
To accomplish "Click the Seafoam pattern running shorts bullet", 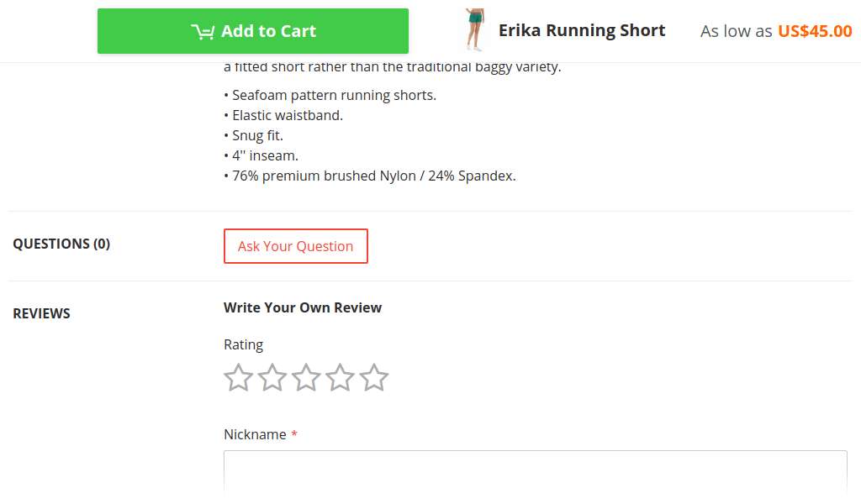I will (x=330, y=96).
